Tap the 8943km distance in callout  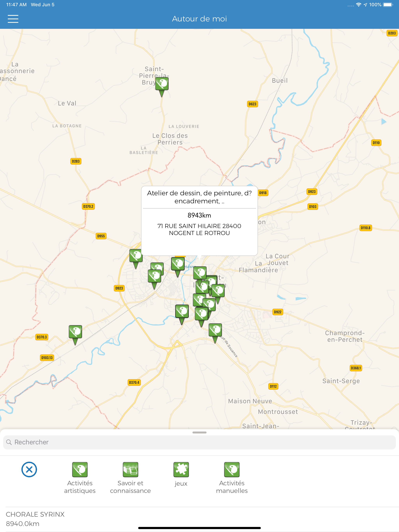point(199,215)
